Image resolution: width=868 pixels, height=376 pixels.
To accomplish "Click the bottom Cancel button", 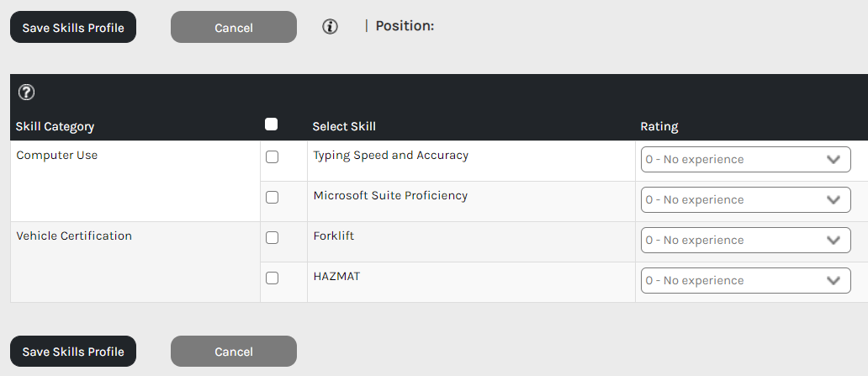I will pyautogui.click(x=234, y=352).
